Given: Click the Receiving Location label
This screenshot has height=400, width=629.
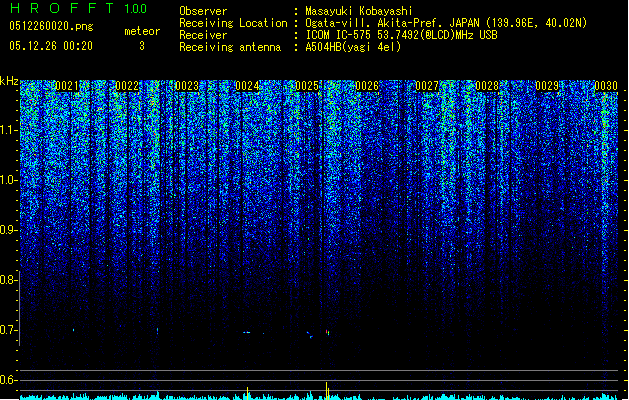Looking at the screenshot, I should [233, 23].
